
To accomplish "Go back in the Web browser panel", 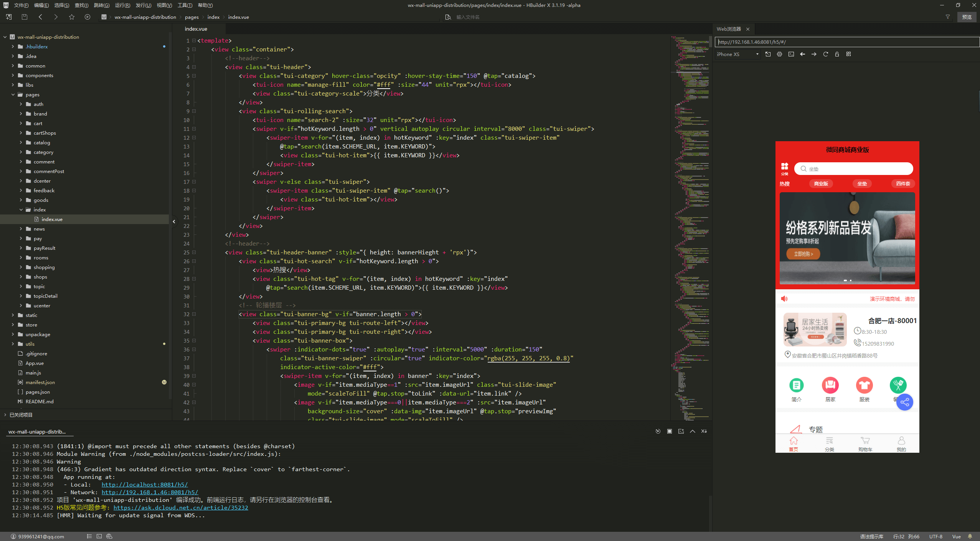I will pyautogui.click(x=802, y=54).
